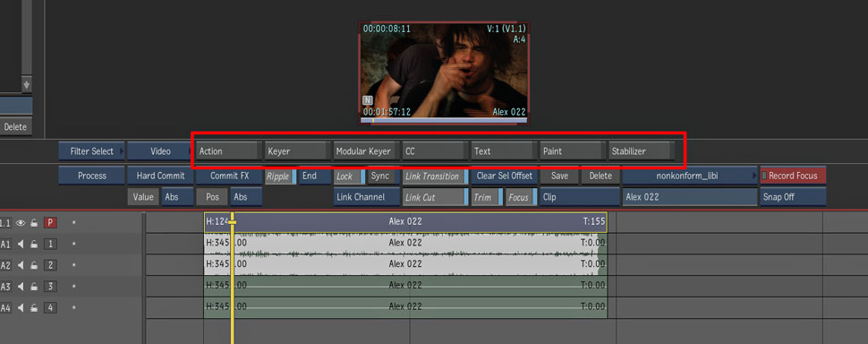The image size is (868, 344).
Task: Click the lock icon on V1.1 track
Action: 34,223
